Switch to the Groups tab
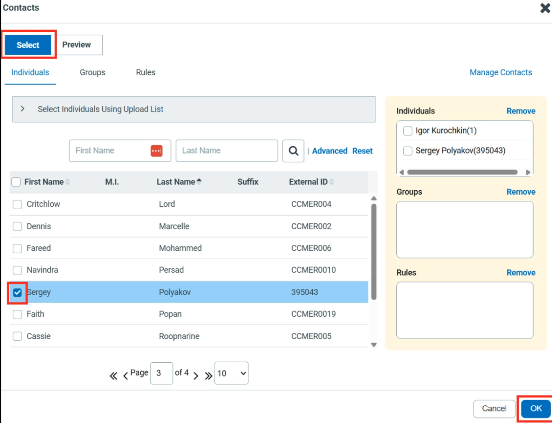Image resolution: width=553 pixels, height=424 pixels. point(92,72)
